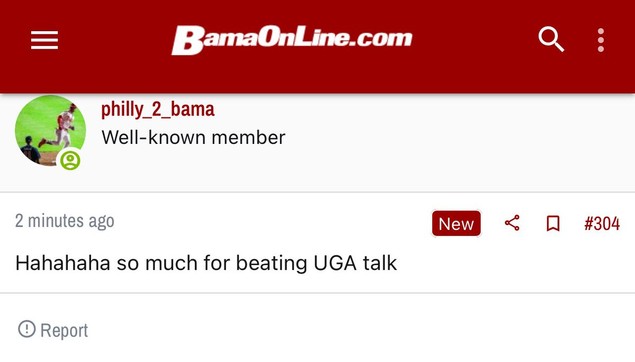Click empty red header bar area

(466, 73)
